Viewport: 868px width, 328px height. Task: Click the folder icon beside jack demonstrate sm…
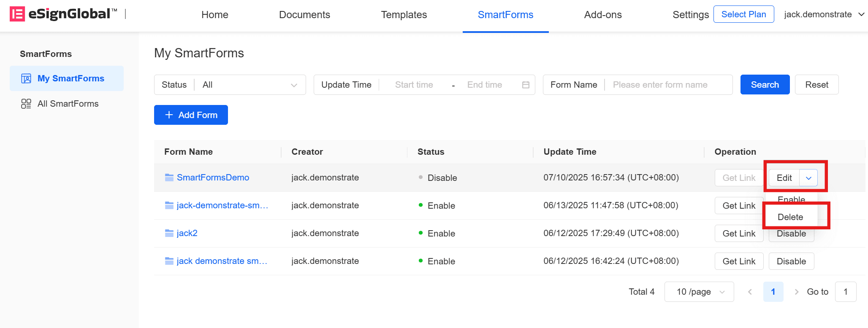click(169, 261)
